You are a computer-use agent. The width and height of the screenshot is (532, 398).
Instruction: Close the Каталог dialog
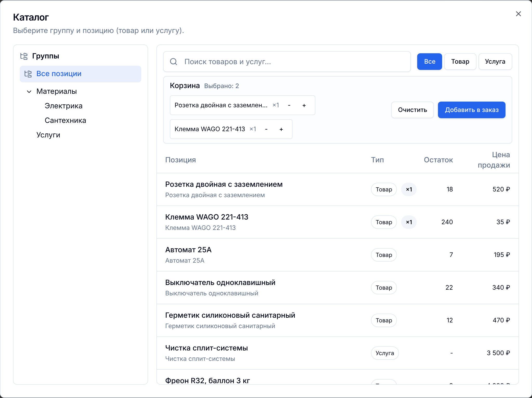pyautogui.click(x=518, y=14)
